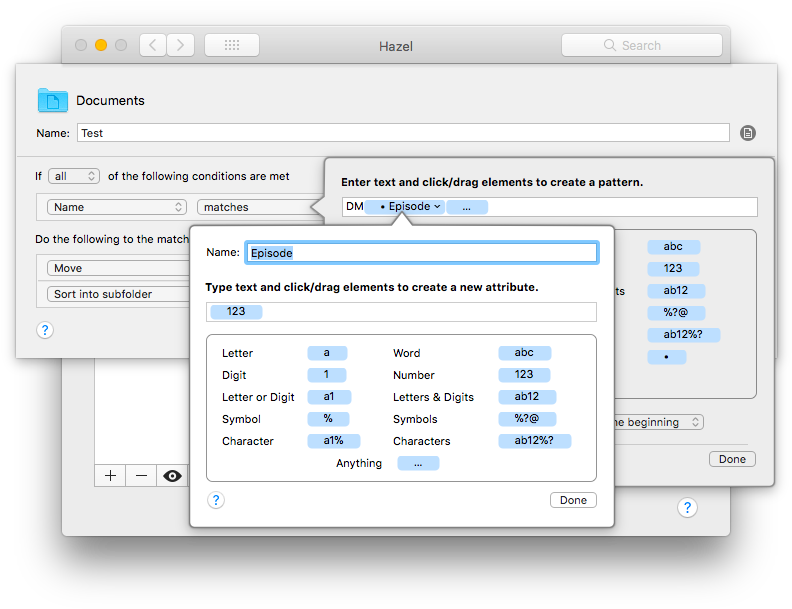The width and height of the screenshot is (792, 609).
Task: Open the rule notes document icon
Action: (x=748, y=133)
